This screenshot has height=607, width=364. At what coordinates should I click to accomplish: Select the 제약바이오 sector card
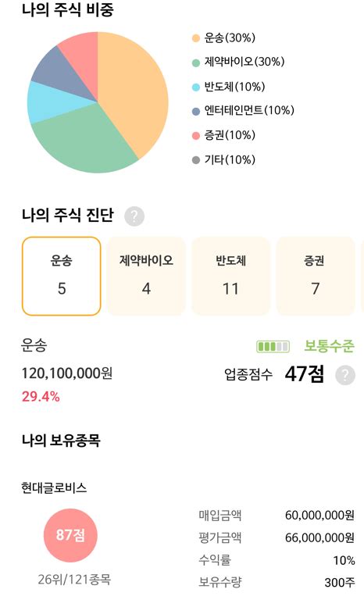tap(146, 276)
